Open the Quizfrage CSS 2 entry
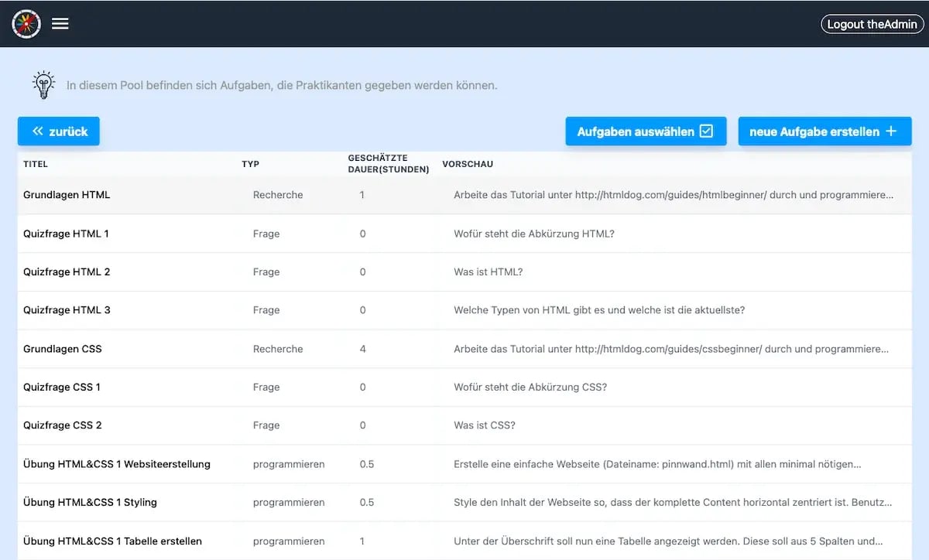This screenshot has width=929, height=560. coord(63,425)
